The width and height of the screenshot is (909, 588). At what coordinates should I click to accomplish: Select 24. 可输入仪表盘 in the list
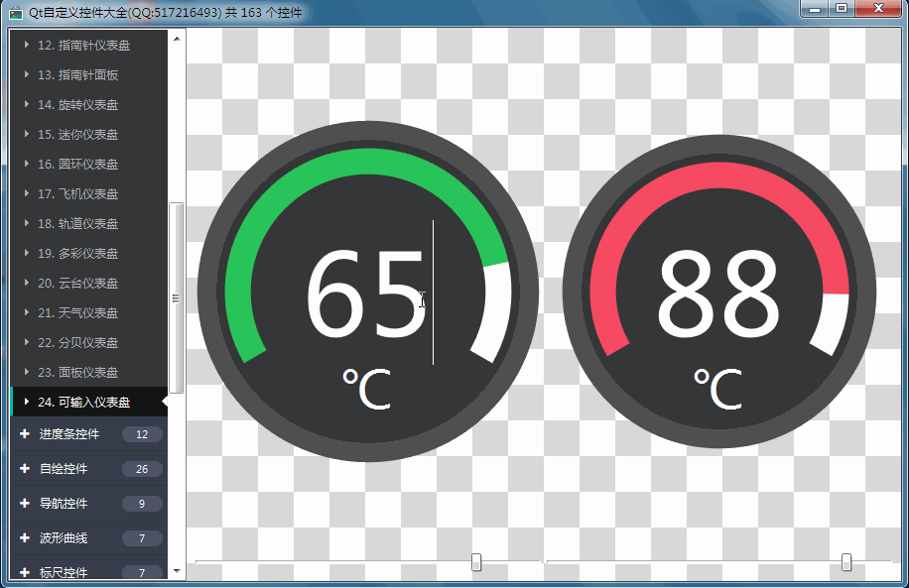click(83, 402)
